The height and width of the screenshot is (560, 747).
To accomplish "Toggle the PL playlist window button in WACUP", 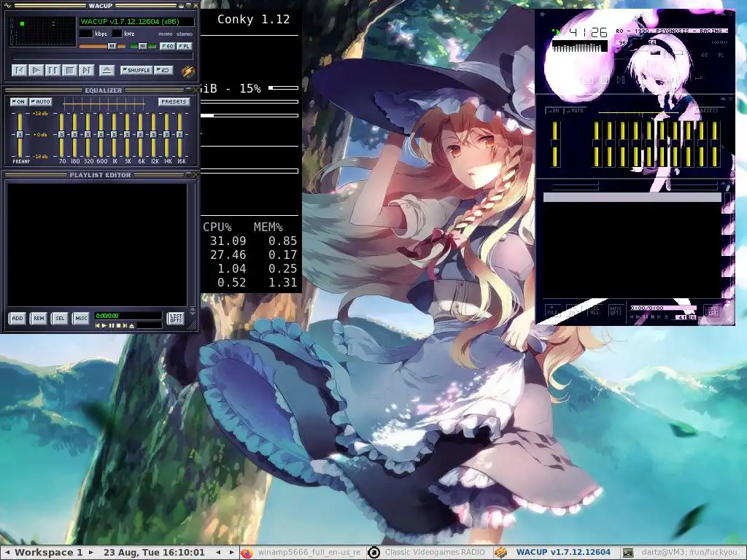I will [184, 46].
